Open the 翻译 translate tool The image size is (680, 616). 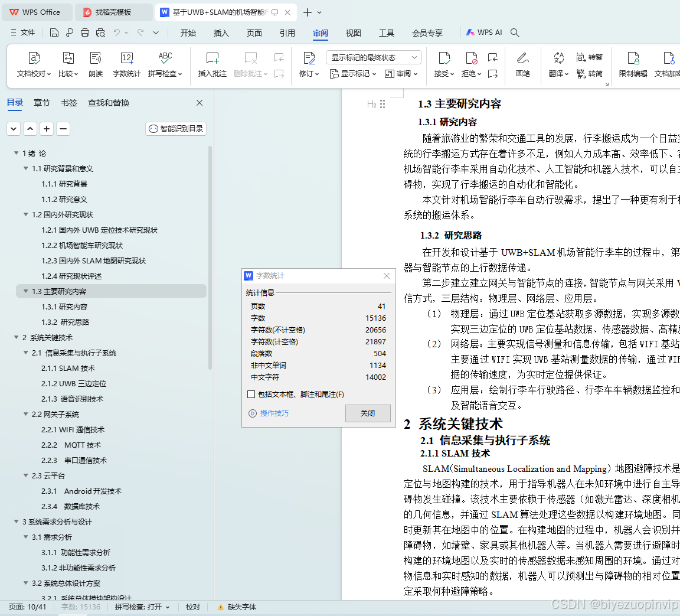558,64
